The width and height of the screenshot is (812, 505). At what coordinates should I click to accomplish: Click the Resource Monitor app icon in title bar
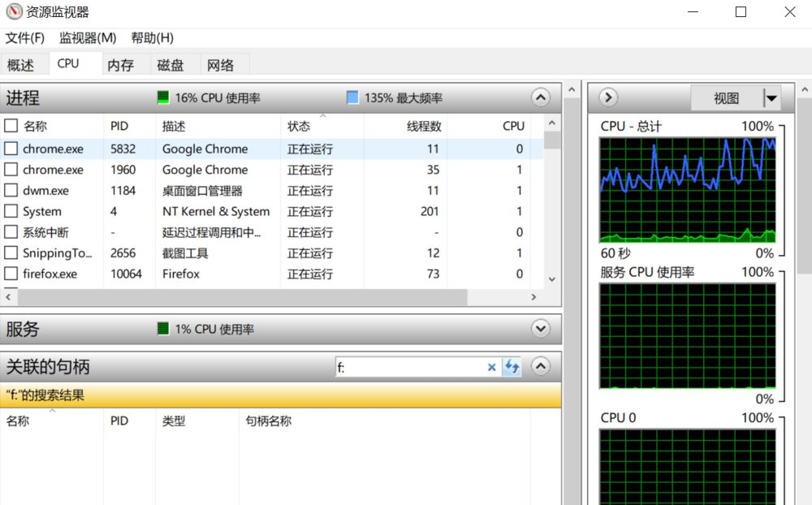(14, 12)
